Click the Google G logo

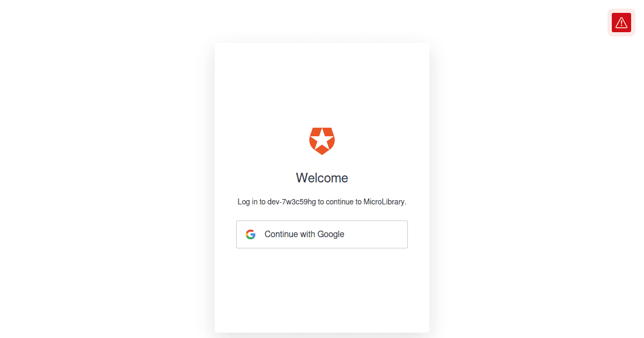251,234
